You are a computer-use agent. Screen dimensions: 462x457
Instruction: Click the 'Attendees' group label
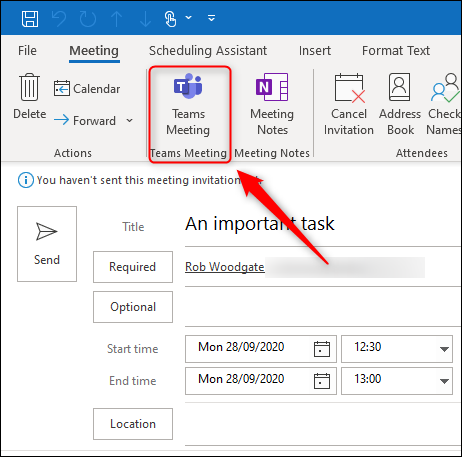tap(422, 153)
